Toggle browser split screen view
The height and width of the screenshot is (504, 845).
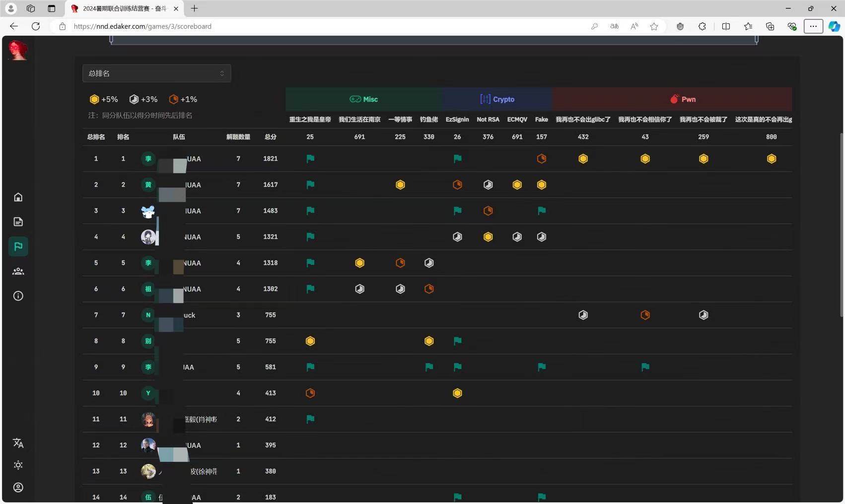tap(726, 26)
